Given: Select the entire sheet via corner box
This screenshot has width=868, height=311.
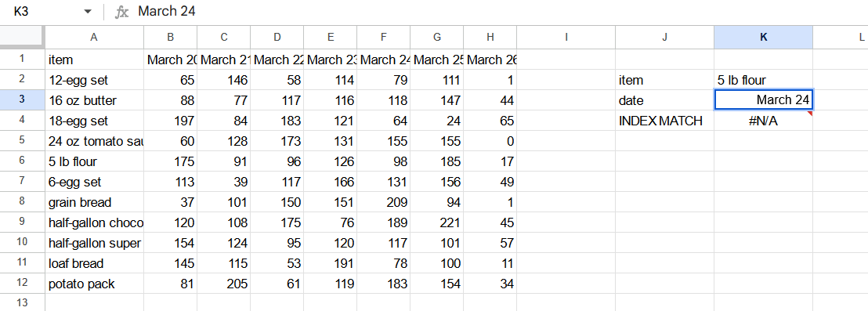Looking at the screenshot, I should tap(22, 37).
